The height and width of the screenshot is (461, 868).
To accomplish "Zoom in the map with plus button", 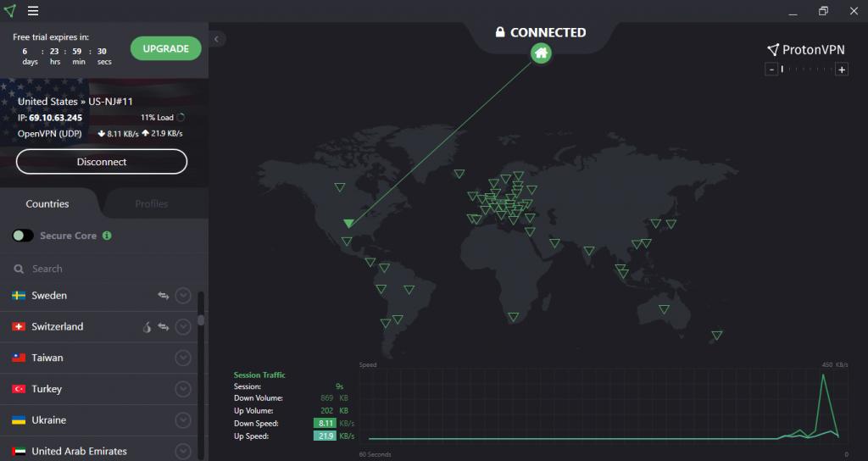I will [842, 69].
